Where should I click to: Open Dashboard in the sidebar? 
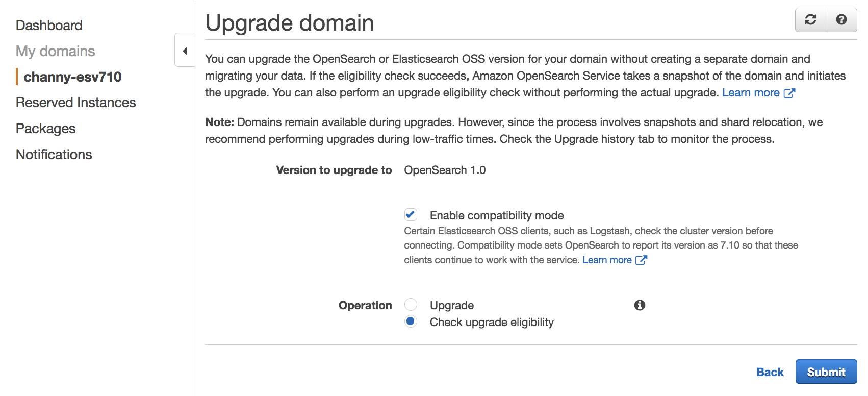(49, 25)
